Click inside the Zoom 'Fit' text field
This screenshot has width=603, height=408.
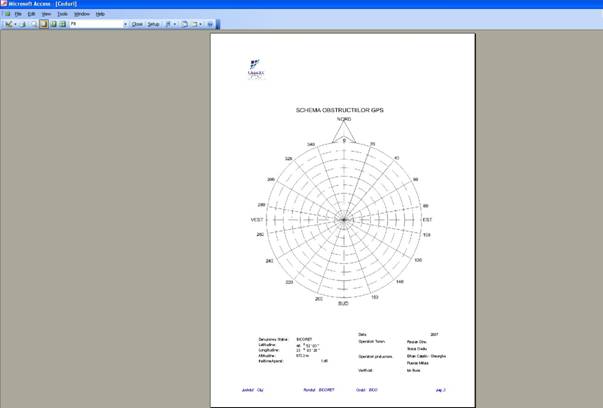[95, 23]
